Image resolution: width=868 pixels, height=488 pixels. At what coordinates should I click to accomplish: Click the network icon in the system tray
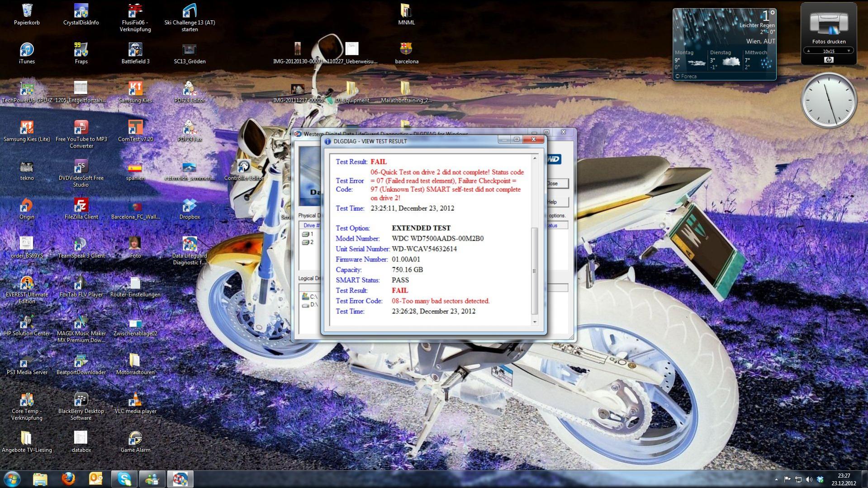point(798,479)
